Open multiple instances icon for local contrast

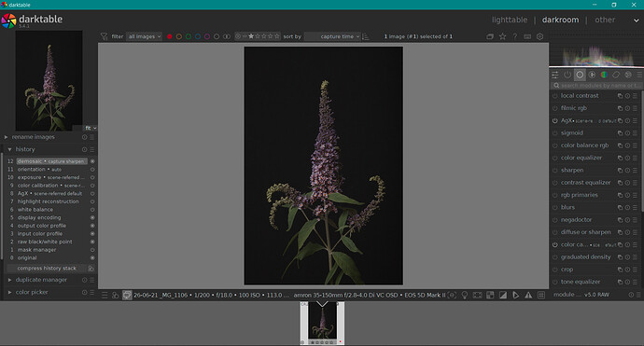[x=620, y=96]
